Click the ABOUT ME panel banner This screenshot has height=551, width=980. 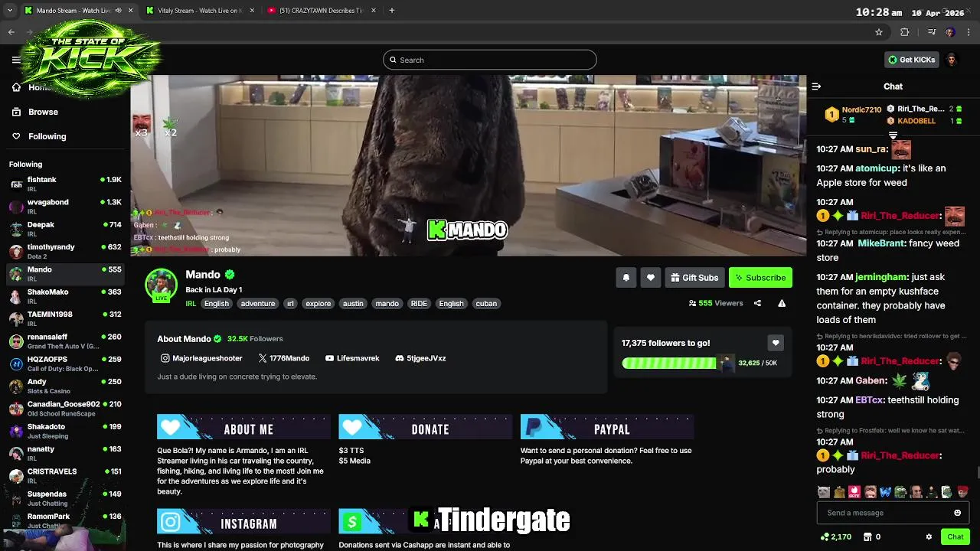[x=243, y=427]
